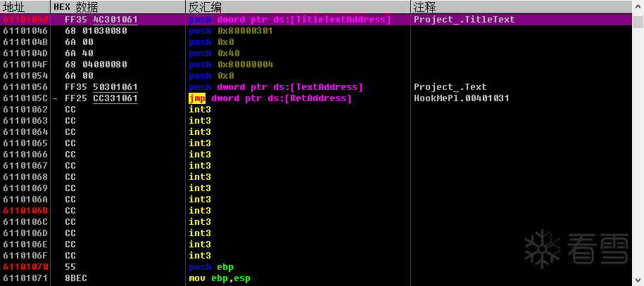Image resolution: width=644 pixels, height=286 pixels.
Task: Click address 6110105C
Action: 25,98
